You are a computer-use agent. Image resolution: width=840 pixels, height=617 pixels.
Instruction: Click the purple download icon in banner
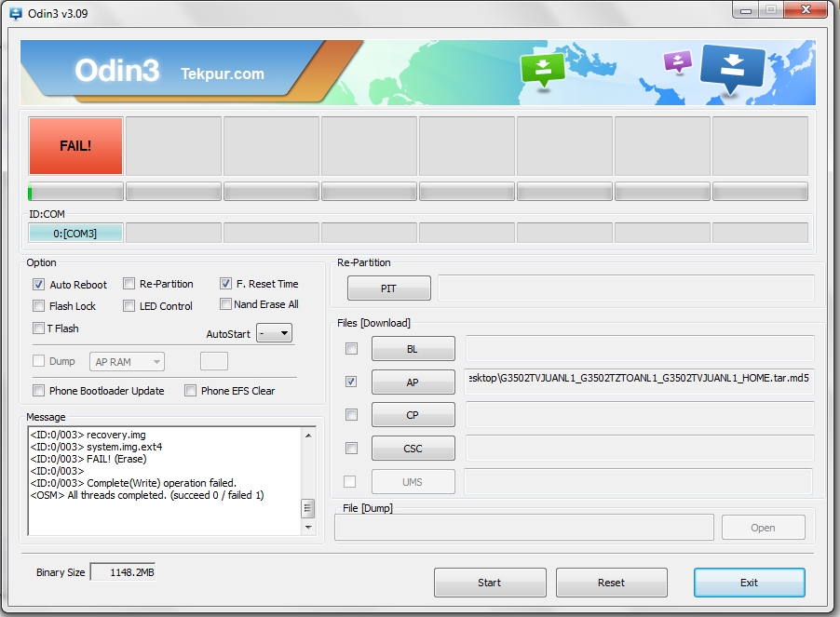pos(678,61)
